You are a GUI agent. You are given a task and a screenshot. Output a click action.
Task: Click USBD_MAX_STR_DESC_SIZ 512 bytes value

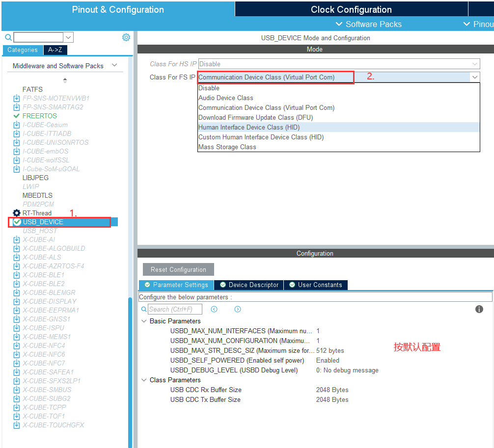pos(330,350)
